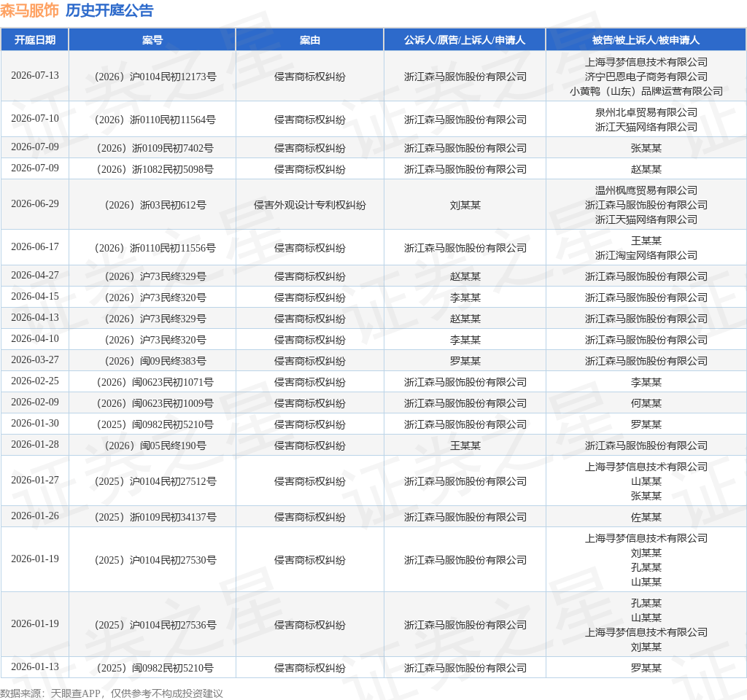Select defendant 泉州北卓贸易有限公司

(646, 112)
